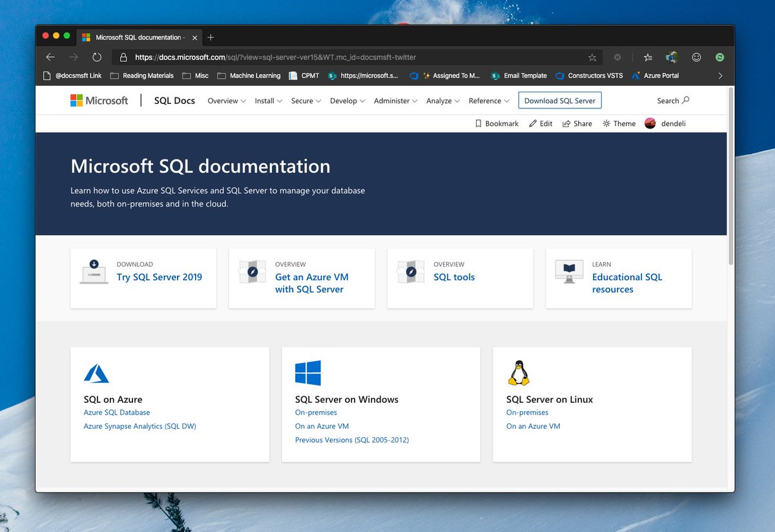The width and height of the screenshot is (775, 532).
Task: Reload the page with the refresh icon
Action: [x=97, y=57]
